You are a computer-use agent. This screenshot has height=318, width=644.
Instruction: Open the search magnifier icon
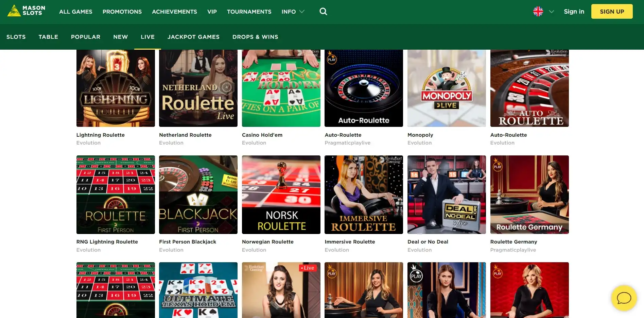click(x=323, y=12)
